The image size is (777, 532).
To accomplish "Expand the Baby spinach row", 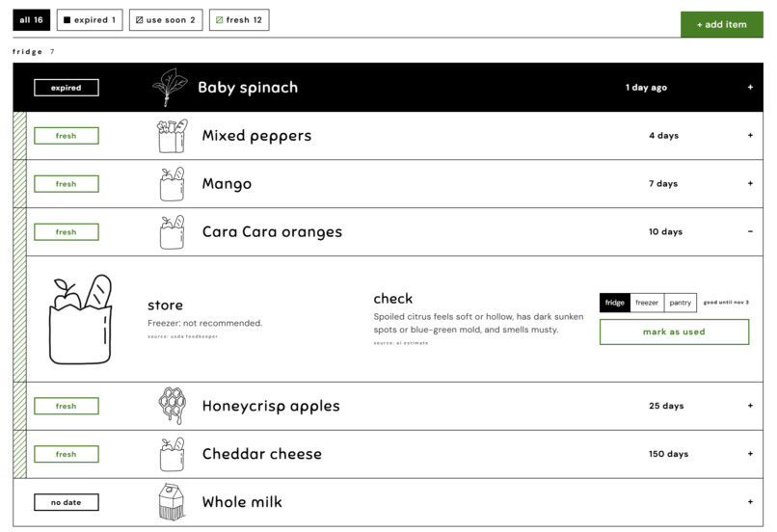I will (x=750, y=87).
